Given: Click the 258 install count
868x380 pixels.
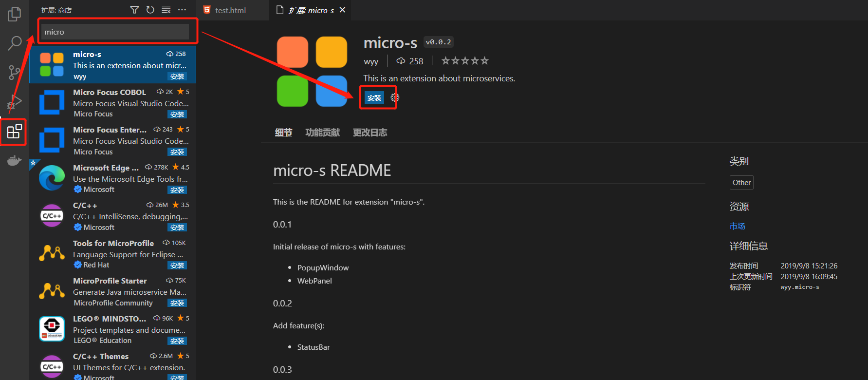Looking at the screenshot, I should 410,61.
